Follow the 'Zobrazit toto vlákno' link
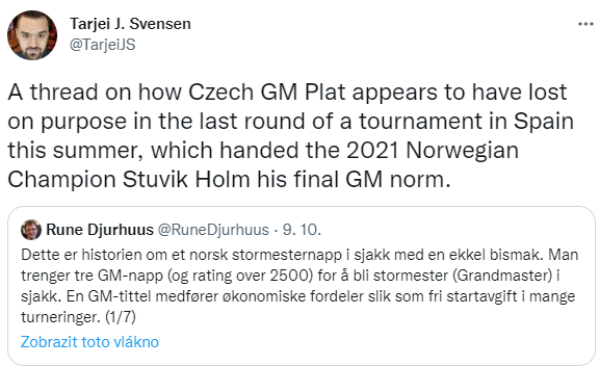Screen dimensions: 600x366 (x=90, y=342)
